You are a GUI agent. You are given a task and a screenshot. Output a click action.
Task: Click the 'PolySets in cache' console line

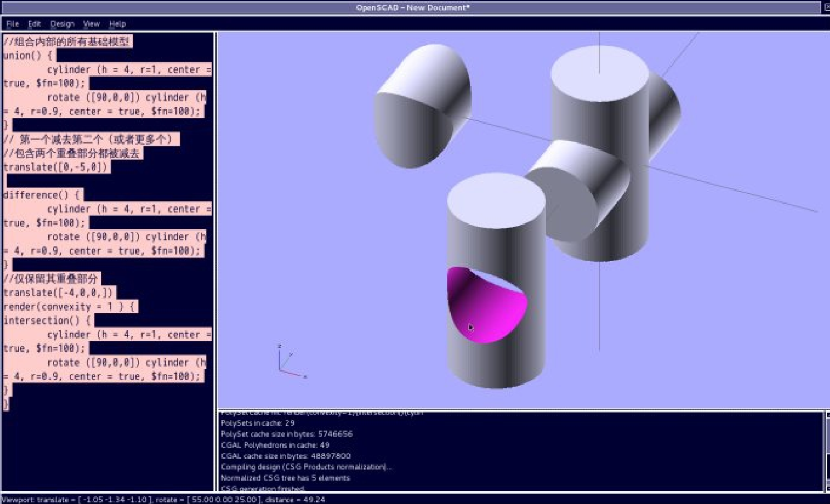[x=258, y=423]
